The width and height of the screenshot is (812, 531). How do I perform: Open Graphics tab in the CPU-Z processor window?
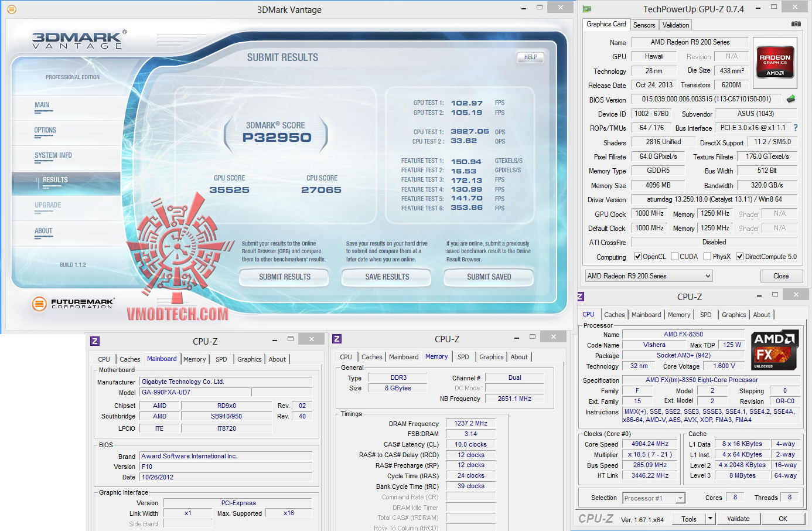point(734,315)
